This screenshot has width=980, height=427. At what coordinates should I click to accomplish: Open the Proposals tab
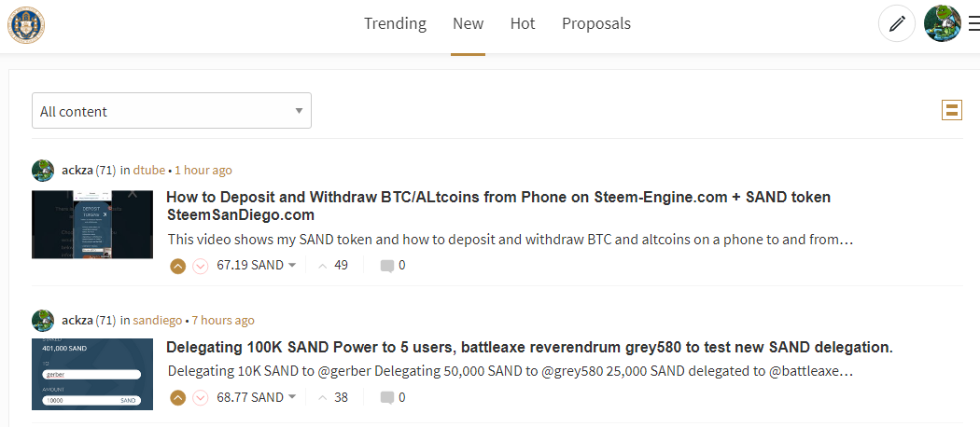(x=596, y=23)
